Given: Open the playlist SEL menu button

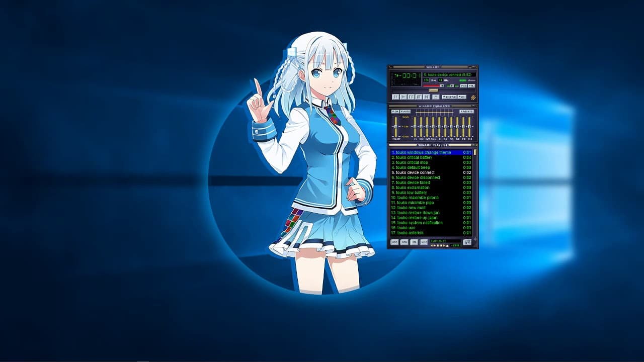Looking at the screenshot, I should [414, 242].
